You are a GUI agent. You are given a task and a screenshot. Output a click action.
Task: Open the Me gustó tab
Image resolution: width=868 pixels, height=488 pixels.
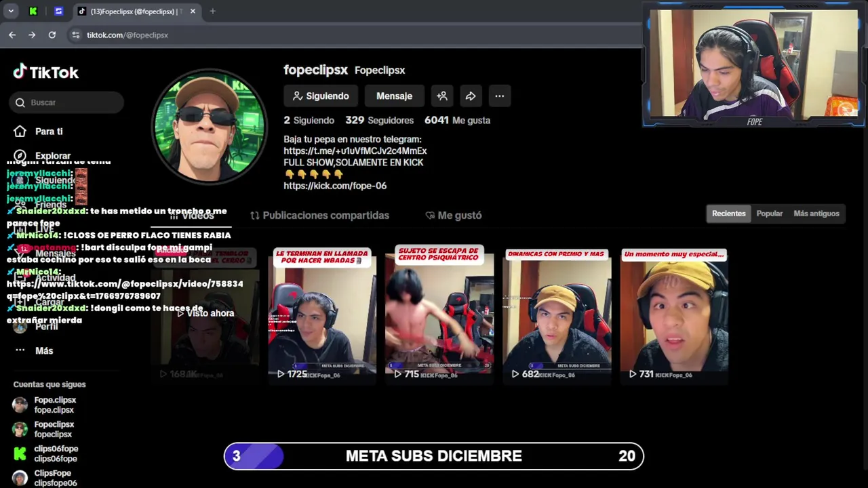tap(453, 216)
